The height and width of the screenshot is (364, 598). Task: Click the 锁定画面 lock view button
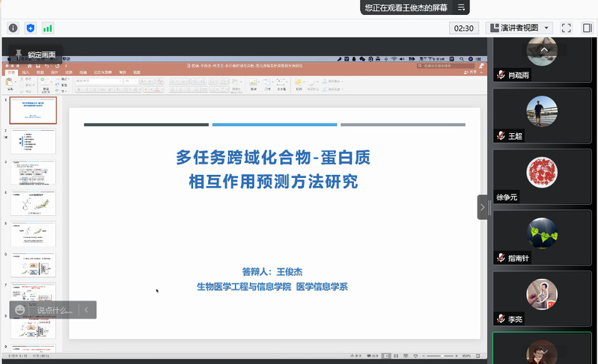click(41, 55)
